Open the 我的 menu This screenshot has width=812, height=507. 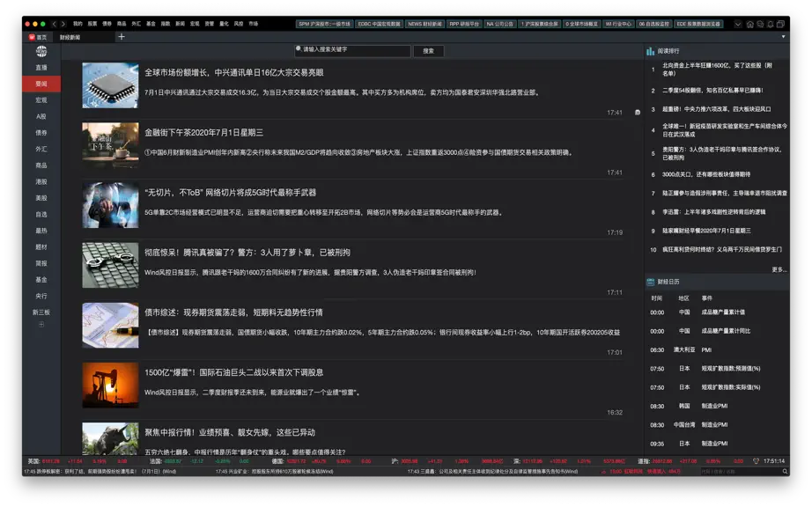pyautogui.click(x=78, y=24)
